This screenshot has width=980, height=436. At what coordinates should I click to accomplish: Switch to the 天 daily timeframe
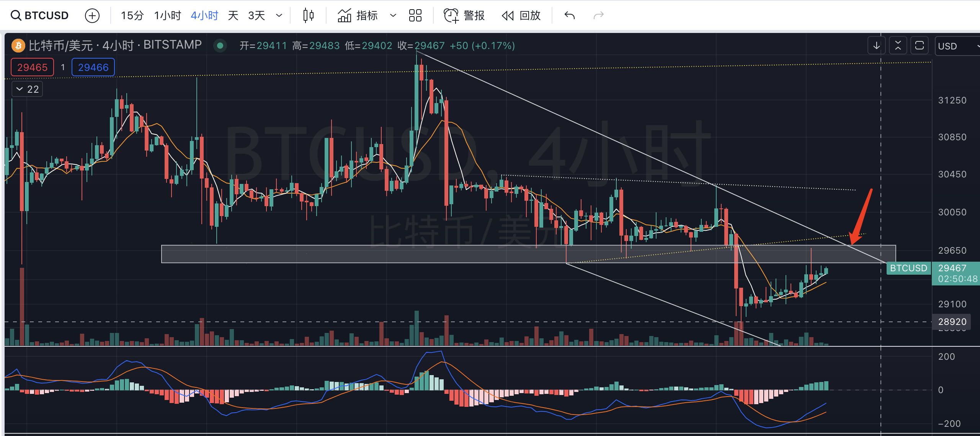point(233,15)
